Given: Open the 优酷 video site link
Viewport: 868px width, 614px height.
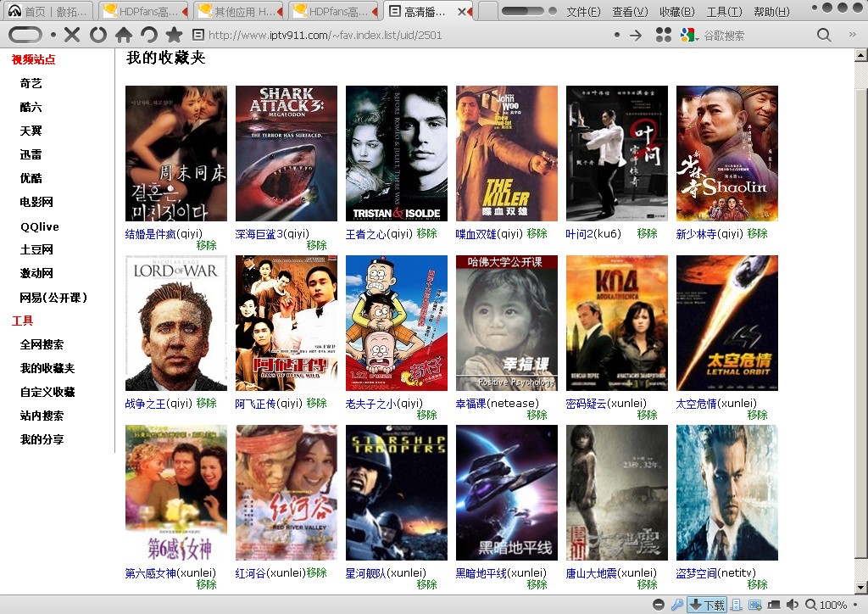Looking at the screenshot, I should (x=31, y=178).
